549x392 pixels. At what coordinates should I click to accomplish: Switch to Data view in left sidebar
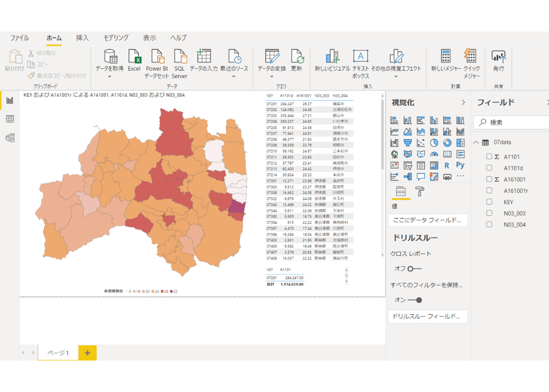[10, 119]
